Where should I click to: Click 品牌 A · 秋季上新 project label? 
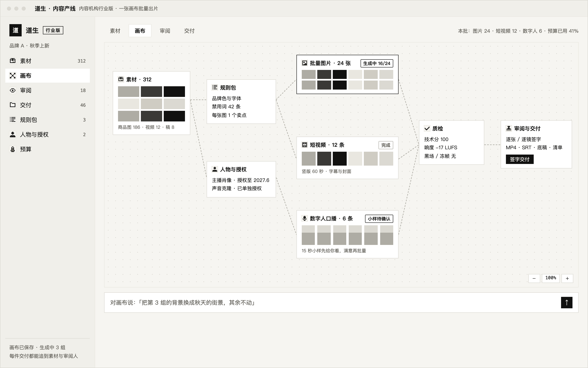29,46
